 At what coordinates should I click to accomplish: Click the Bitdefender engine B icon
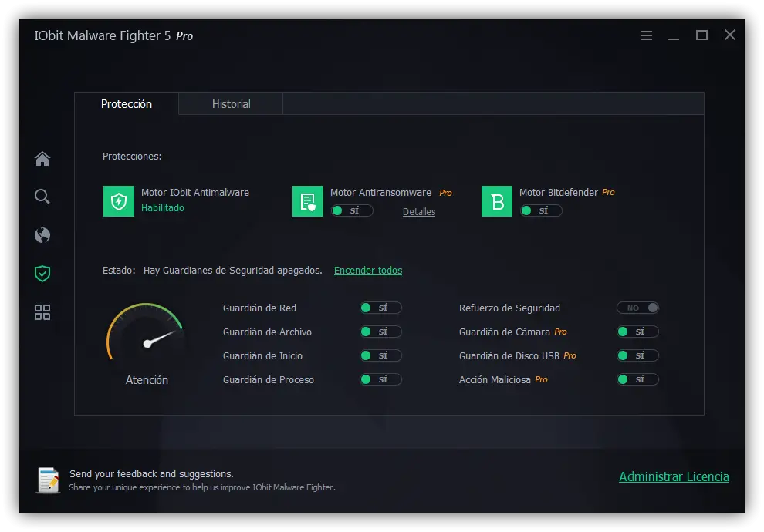coord(497,201)
